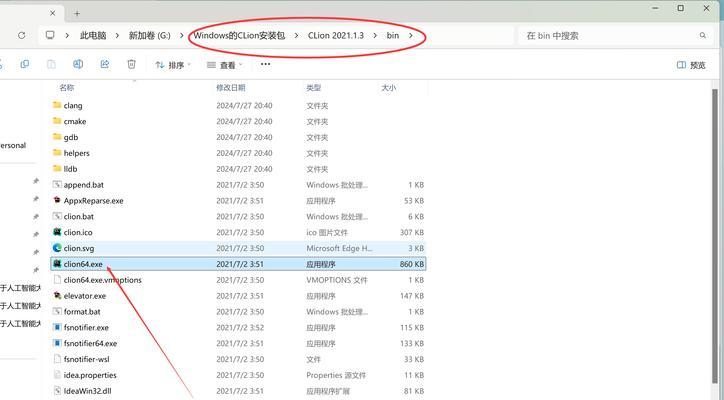Click the 307 KB size cell
This screenshot has height=400, width=724.
tap(412, 232)
